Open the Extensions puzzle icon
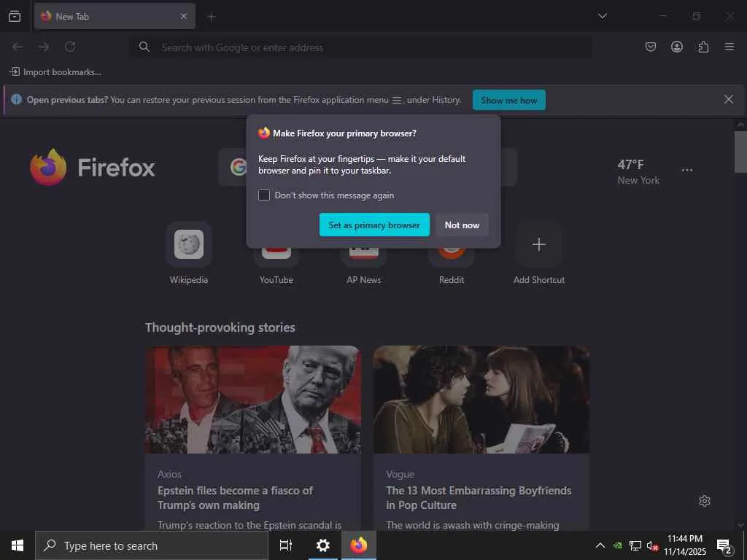Viewport: 747px width, 560px height. pyautogui.click(x=703, y=47)
